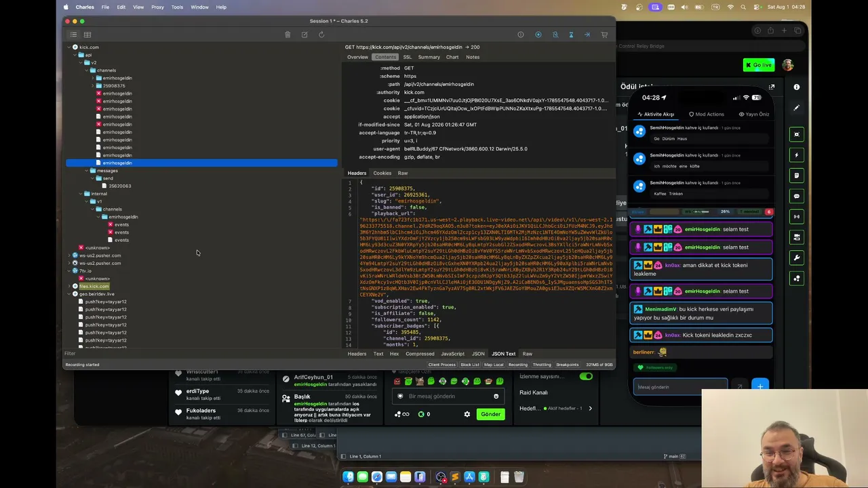Open chat settings gear icon

coord(467,414)
